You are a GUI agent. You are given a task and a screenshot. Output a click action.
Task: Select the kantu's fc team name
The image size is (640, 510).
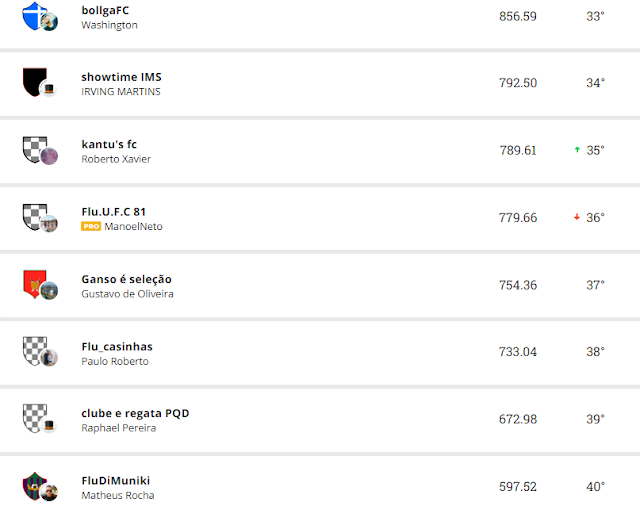click(109, 144)
